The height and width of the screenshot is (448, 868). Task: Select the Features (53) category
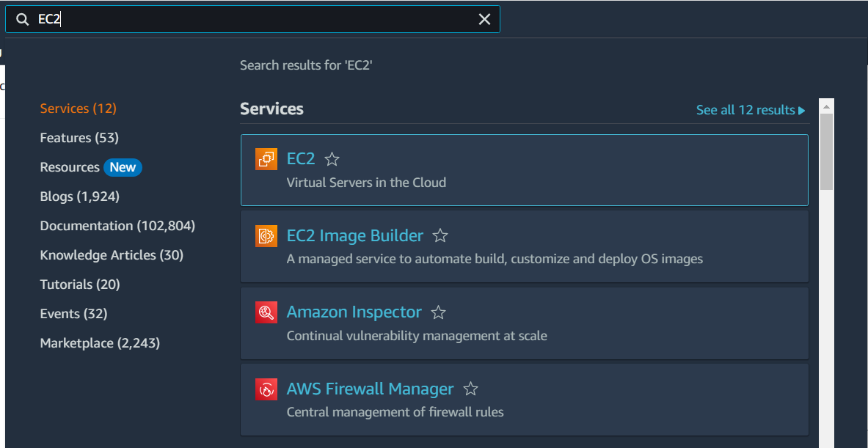(79, 137)
